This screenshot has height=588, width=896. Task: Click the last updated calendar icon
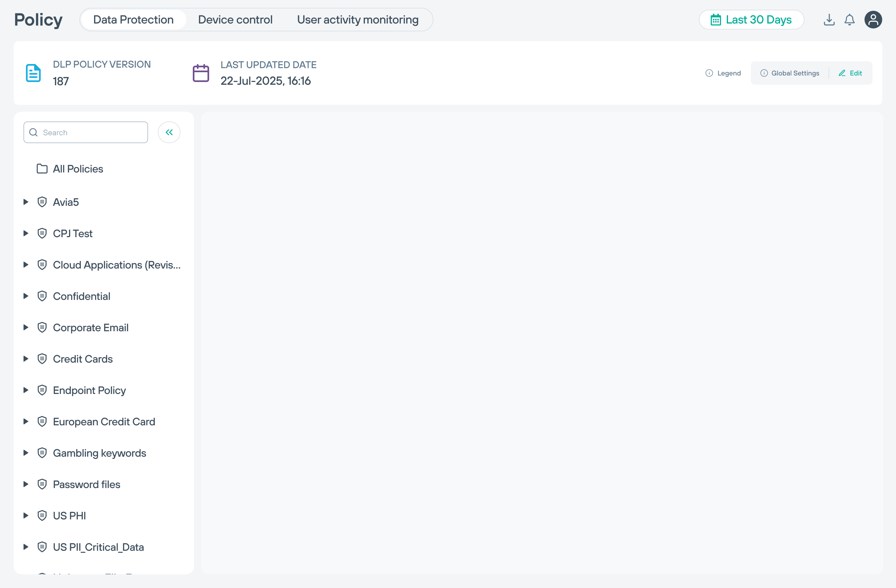point(201,73)
